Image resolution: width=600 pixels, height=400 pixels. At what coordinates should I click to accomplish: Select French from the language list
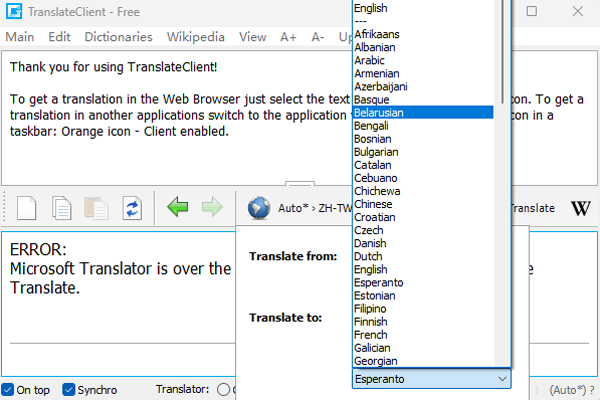click(423, 335)
